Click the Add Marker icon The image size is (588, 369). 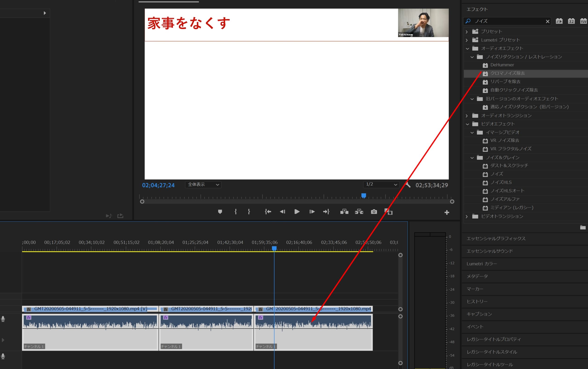point(220,211)
